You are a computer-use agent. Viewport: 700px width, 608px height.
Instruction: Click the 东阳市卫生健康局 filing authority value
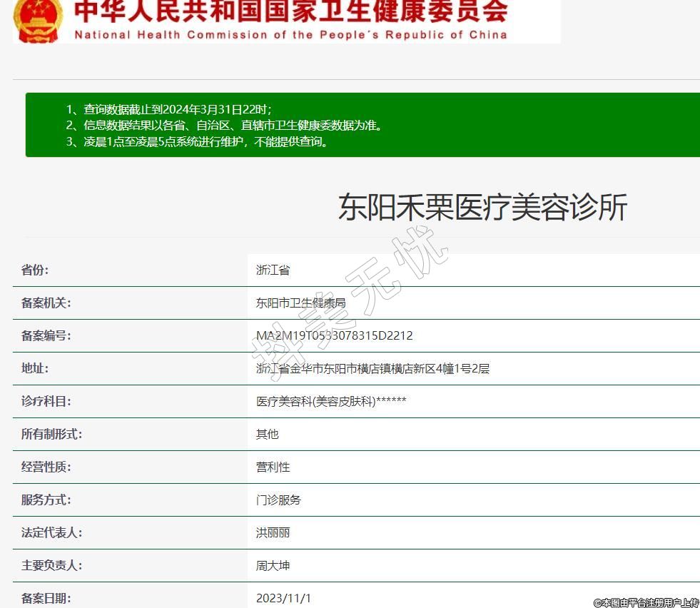pyautogui.click(x=300, y=303)
